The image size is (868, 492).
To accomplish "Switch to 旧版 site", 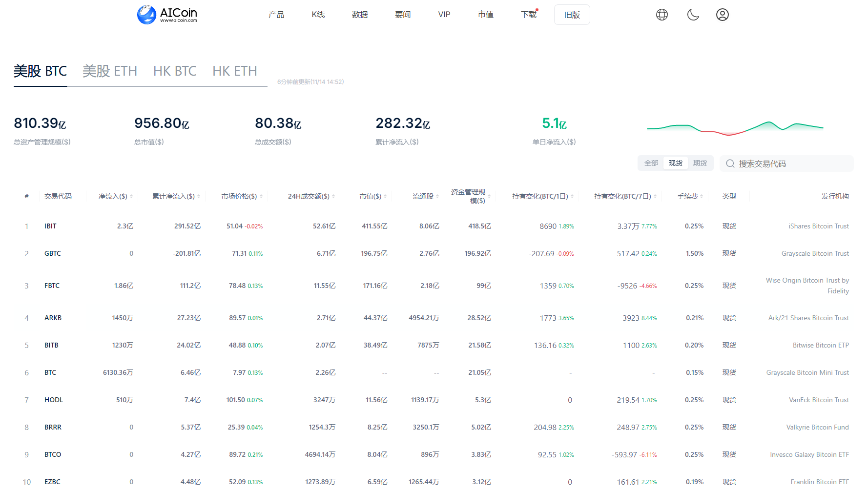I will (x=572, y=15).
